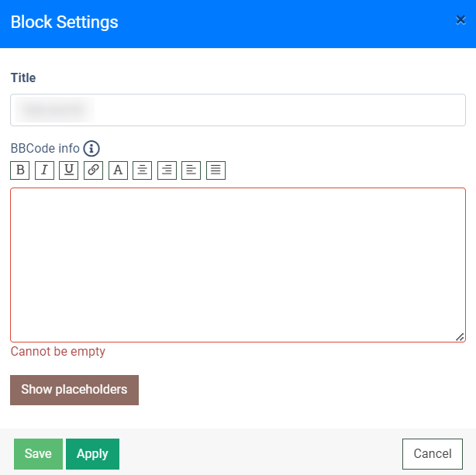This screenshot has height=475, width=476.
Task: Center align the text
Action: pos(142,170)
